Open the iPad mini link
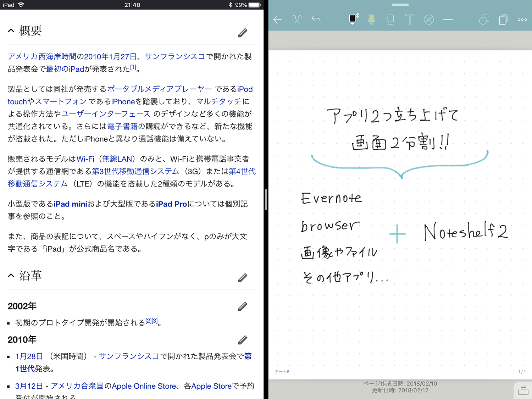532x399 pixels. (70, 204)
